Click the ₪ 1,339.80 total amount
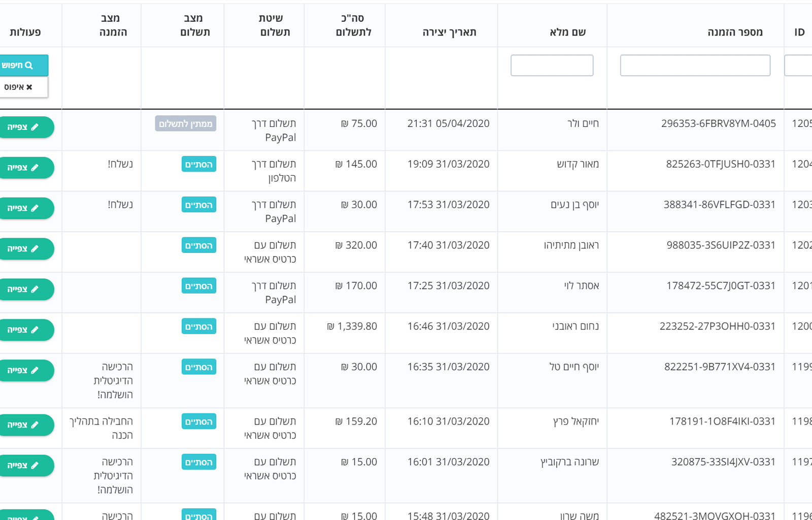Screen dimensions: 812x520 [352, 327]
